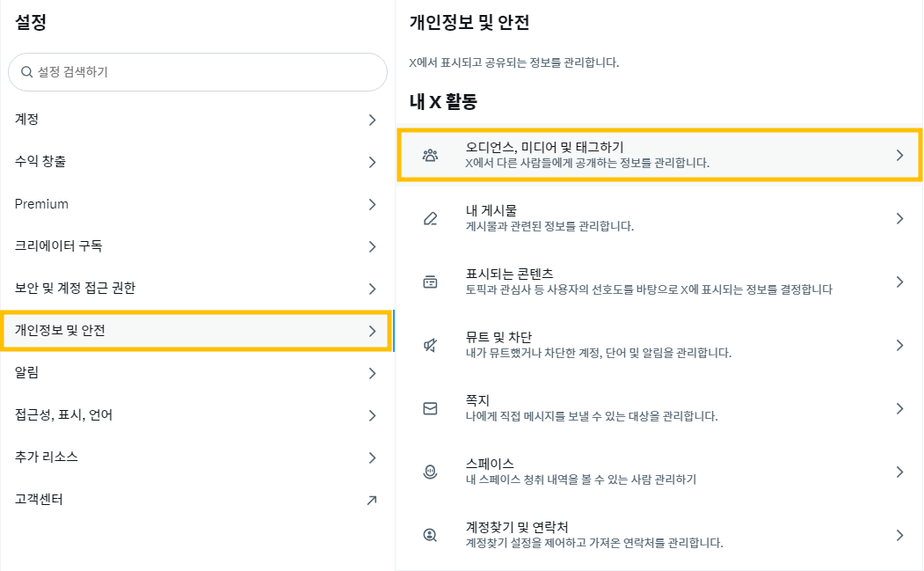
Task: Click the 고객센터 external link arrow
Action: click(372, 500)
